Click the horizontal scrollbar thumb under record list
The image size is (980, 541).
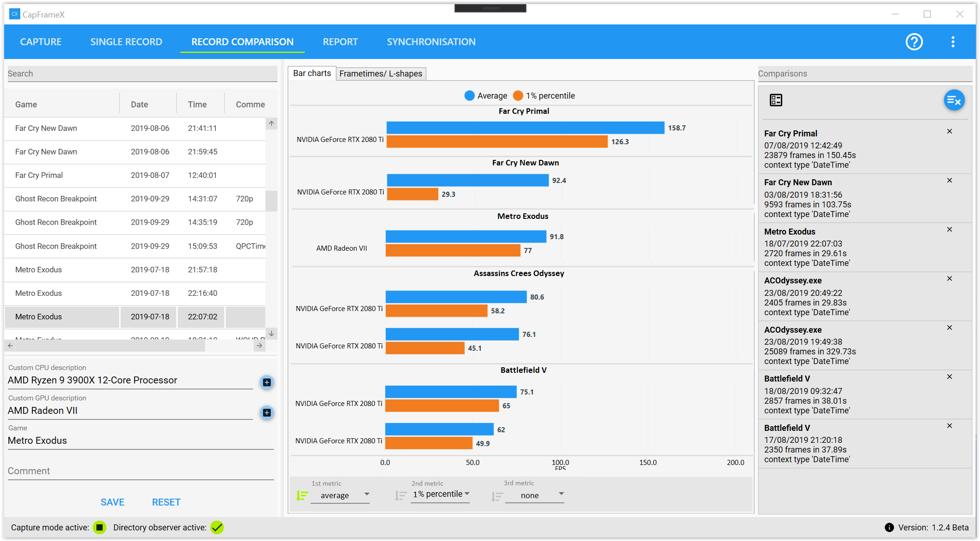pos(111,346)
